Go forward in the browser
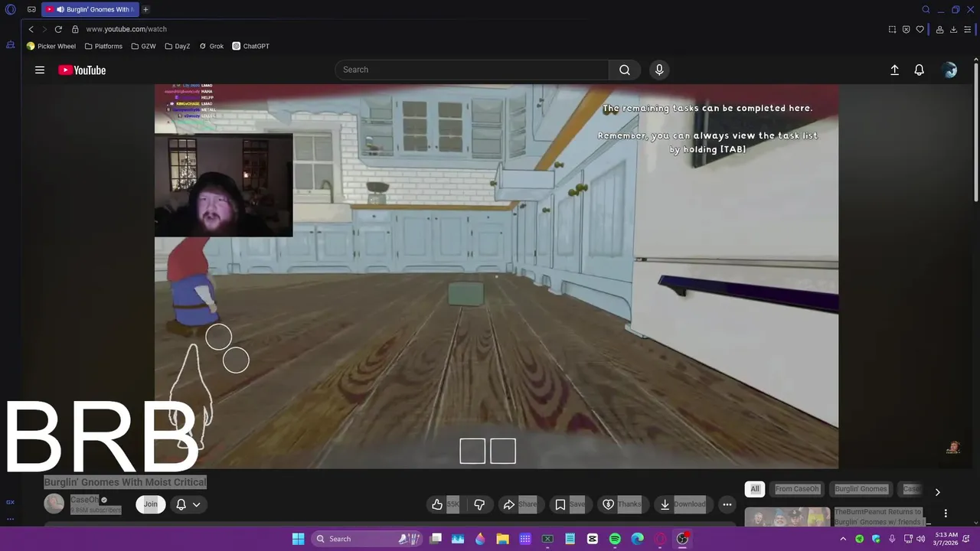980x551 pixels. click(44, 29)
